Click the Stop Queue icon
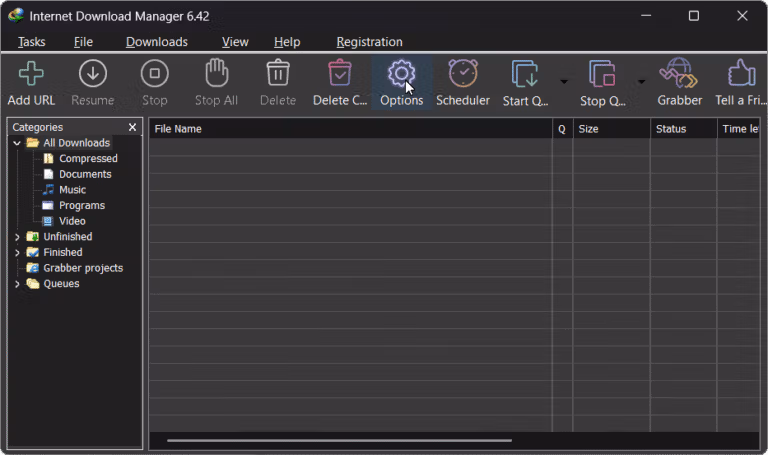The height and width of the screenshot is (455, 768). (x=602, y=73)
